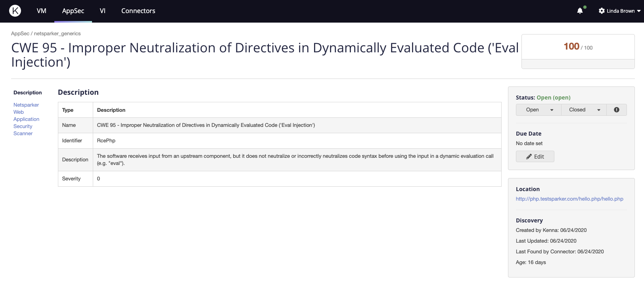The width and height of the screenshot is (644, 291).
Task: Open the netsparker_generics breadcrumb
Action: [x=57, y=34]
